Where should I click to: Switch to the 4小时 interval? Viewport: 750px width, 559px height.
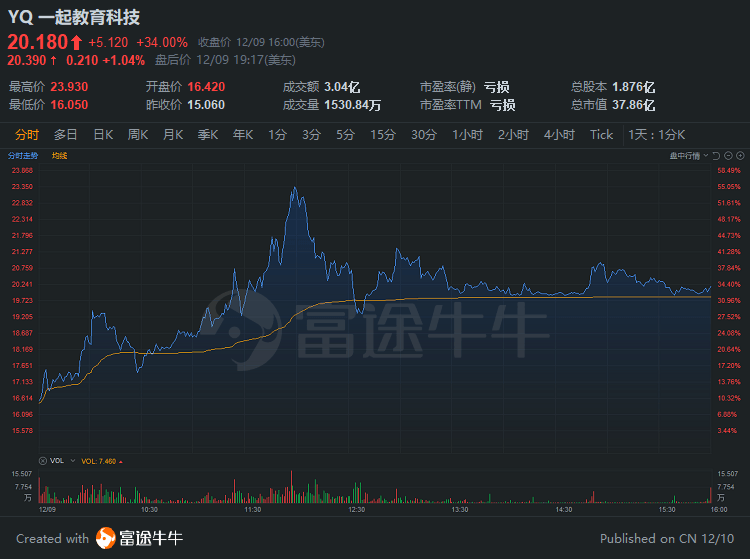click(x=559, y=135)
